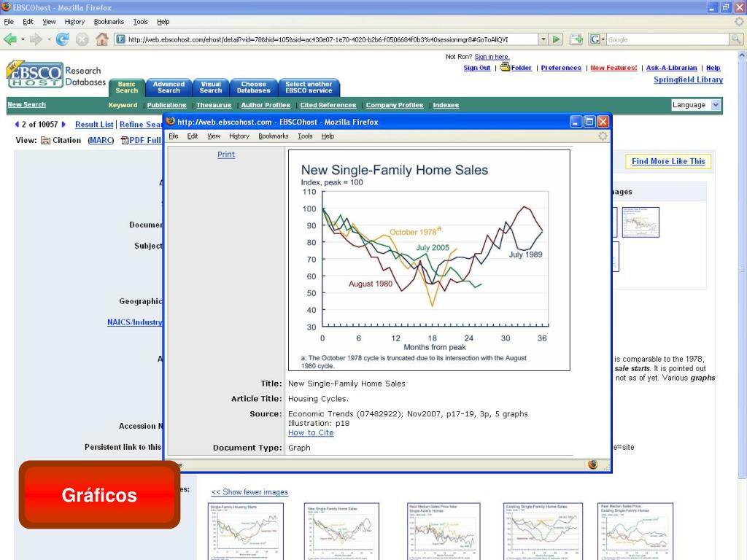Click the Google search magnifier icon
Viewport: 747px width, 560px height.
coord(736,39)
